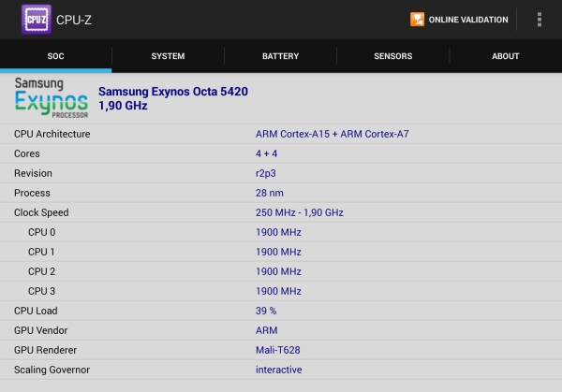Select the 250 MHz - 1,90 GHz value
The height and width of the screenshot is (392, 562).
pos(300,212)
